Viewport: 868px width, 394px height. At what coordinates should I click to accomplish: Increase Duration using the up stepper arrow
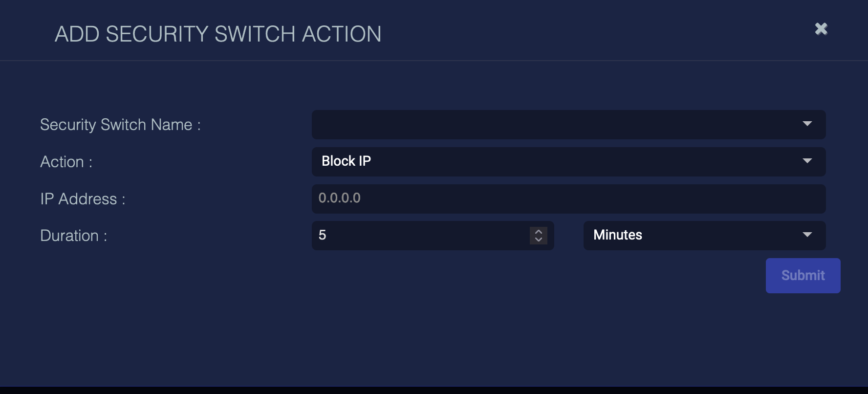pyautogui.click(x=539, y=232)
